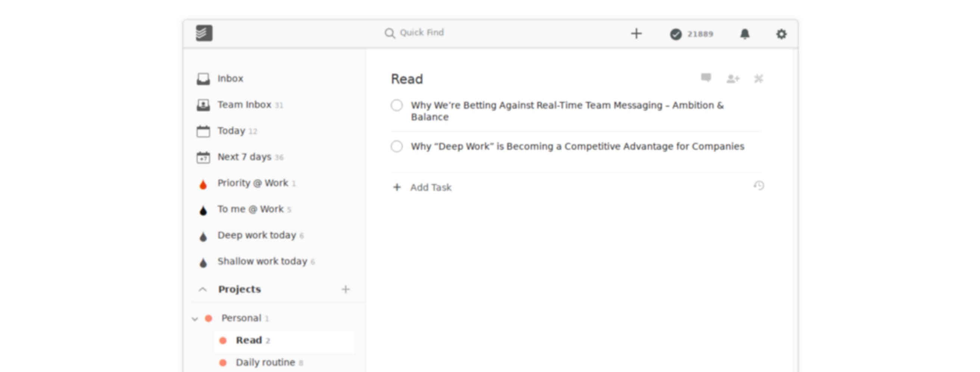This screenshot has width=980, height=372.
Task: Open the settings gear menu
Action: pyautogui.click(x=781, y=34)
